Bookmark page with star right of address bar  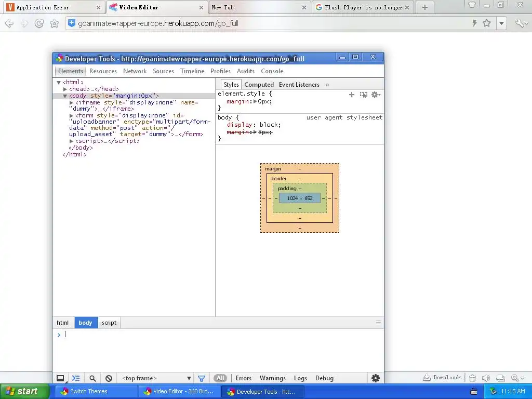point(487,23)
